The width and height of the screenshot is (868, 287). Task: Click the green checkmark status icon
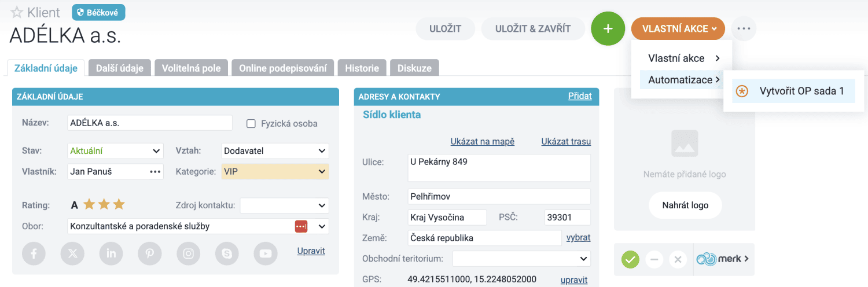[630, 259]
